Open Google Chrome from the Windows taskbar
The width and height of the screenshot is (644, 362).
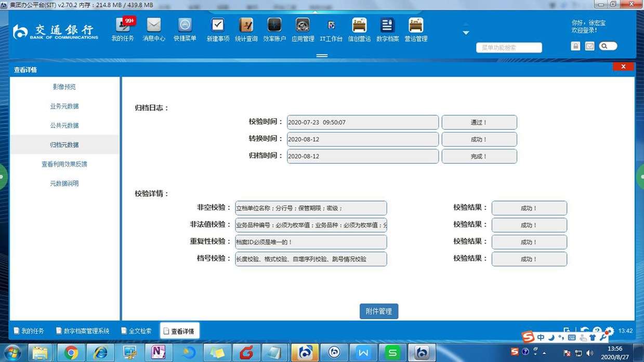click(71, 353)
